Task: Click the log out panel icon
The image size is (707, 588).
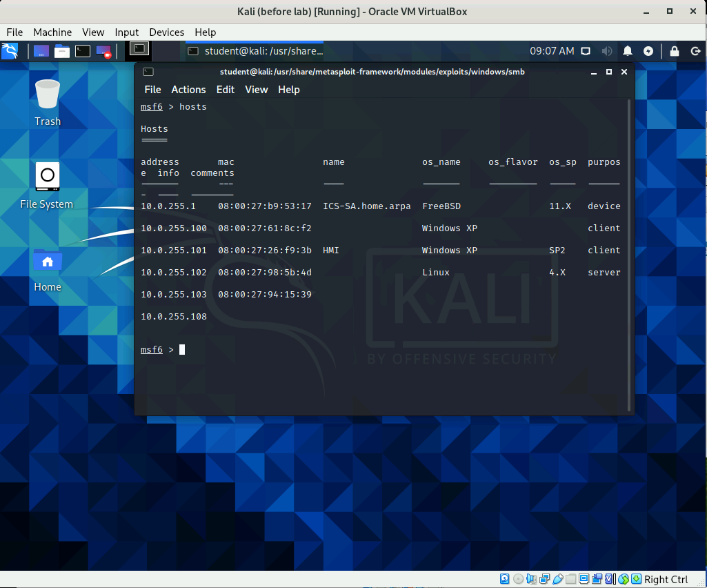Action: (696, 51)
